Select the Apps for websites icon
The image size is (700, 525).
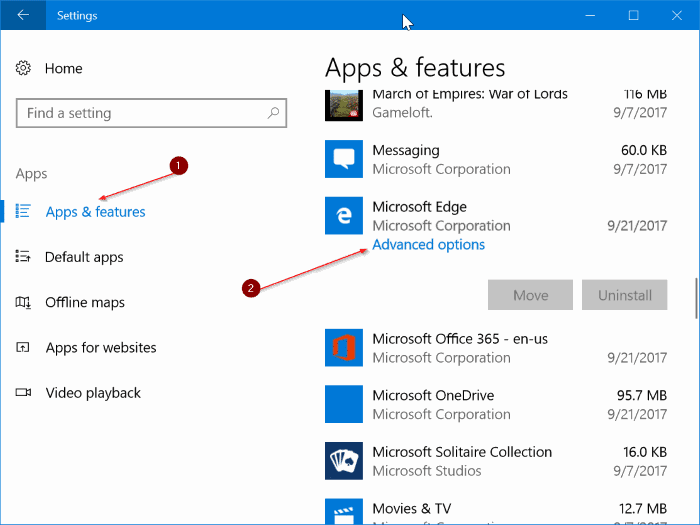[23, 347]
